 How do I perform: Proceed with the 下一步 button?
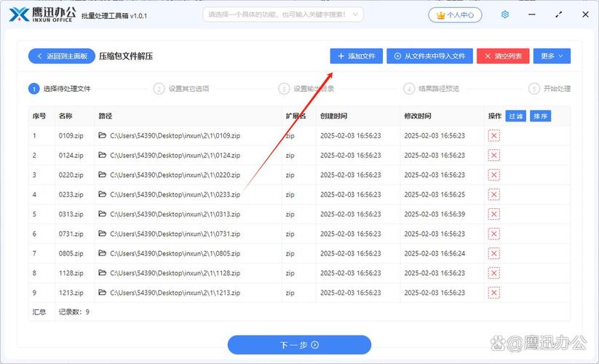[x=300, y=345]
